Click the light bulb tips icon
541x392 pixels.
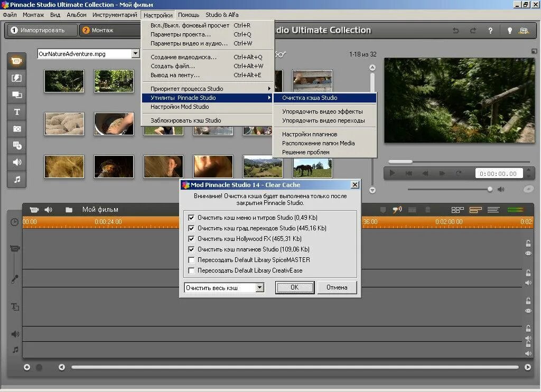(x=509, y=30)
